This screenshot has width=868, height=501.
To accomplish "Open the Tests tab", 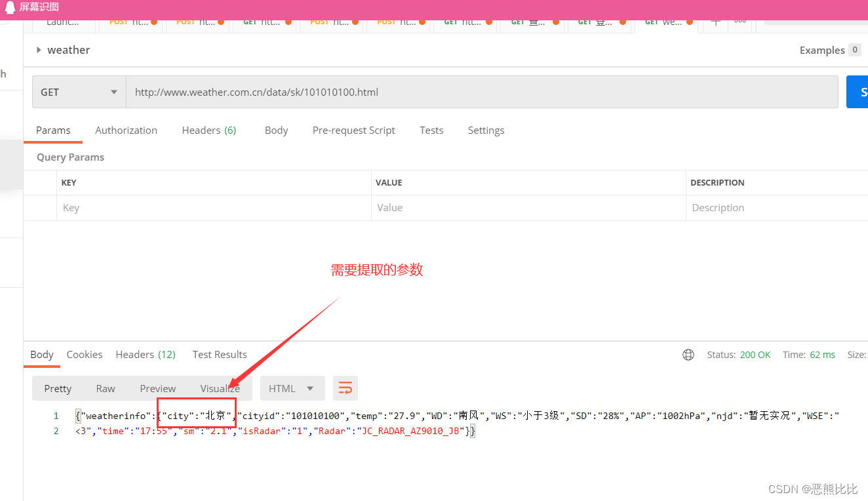I will (x=431, y=130).
